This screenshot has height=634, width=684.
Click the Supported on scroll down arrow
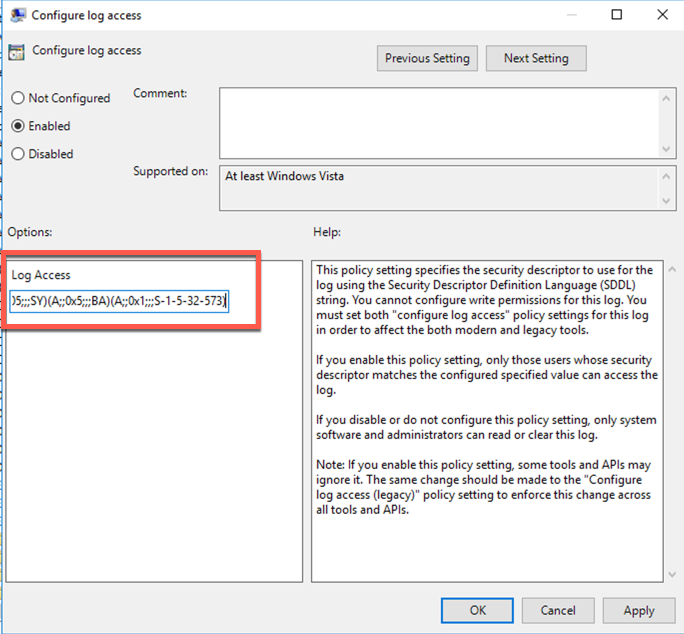pos(666,203)
